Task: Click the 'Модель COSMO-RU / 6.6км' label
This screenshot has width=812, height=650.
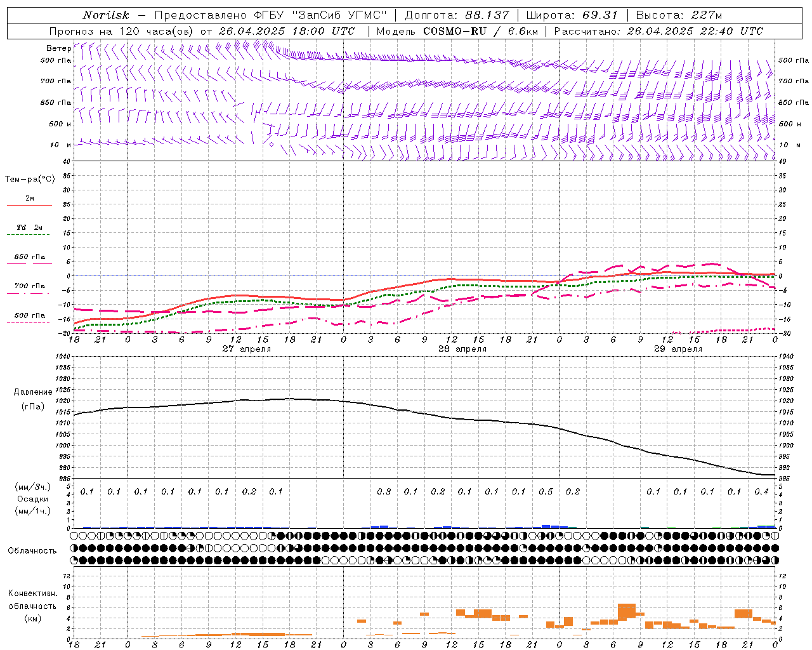Action: click(457, 31)
